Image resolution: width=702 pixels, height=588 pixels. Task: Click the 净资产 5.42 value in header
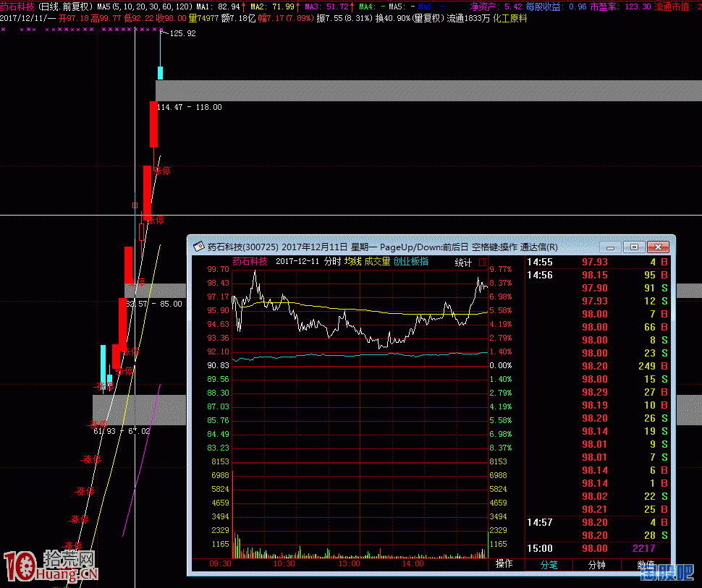click(x=496, y=7)
